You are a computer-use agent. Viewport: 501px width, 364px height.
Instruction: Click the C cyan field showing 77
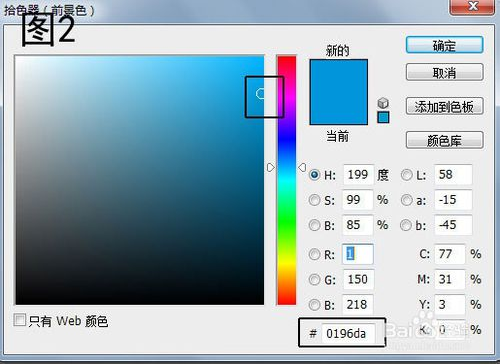[x=450, y=254]
